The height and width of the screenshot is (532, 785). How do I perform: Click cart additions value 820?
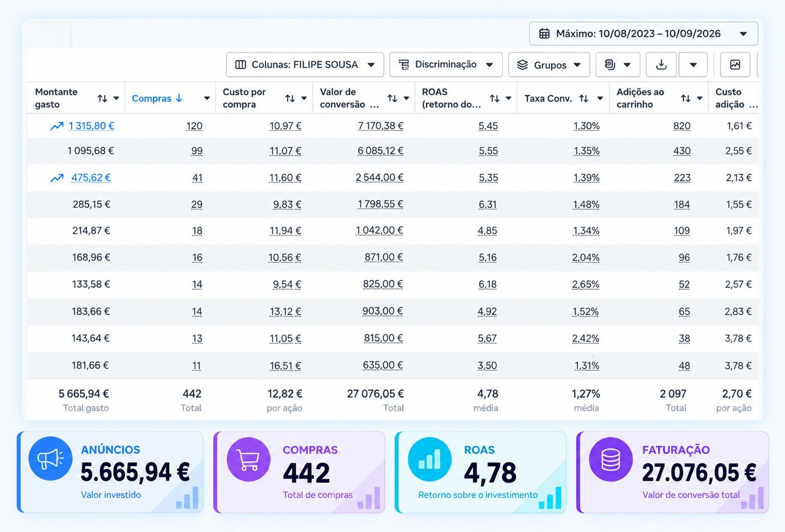(x=682, y=126)
